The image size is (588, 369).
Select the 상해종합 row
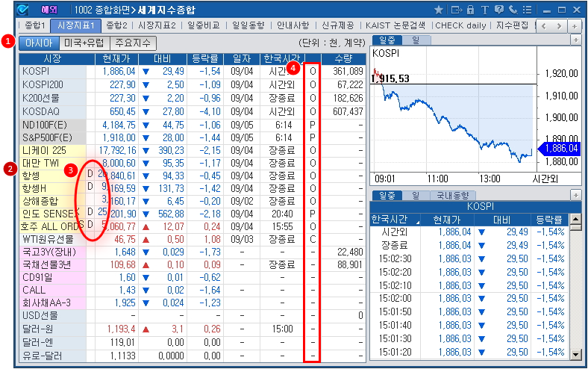tap(192, 201)
